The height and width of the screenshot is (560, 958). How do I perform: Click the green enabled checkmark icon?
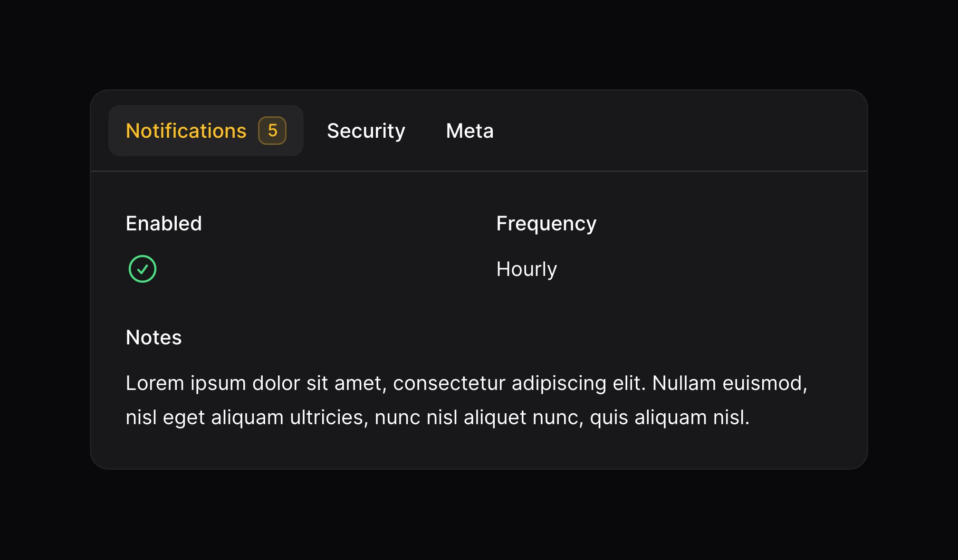coord(143,269)
